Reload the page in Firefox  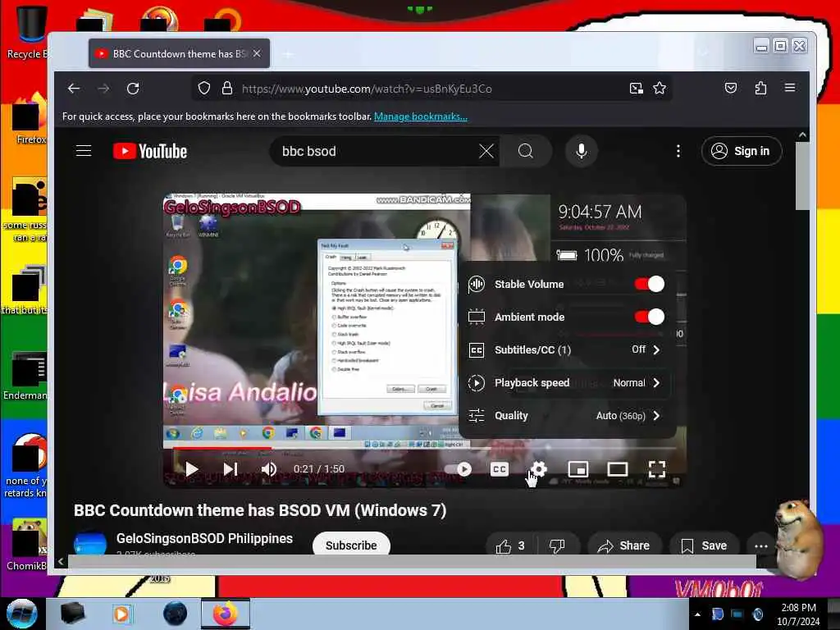tap(133, 89)
